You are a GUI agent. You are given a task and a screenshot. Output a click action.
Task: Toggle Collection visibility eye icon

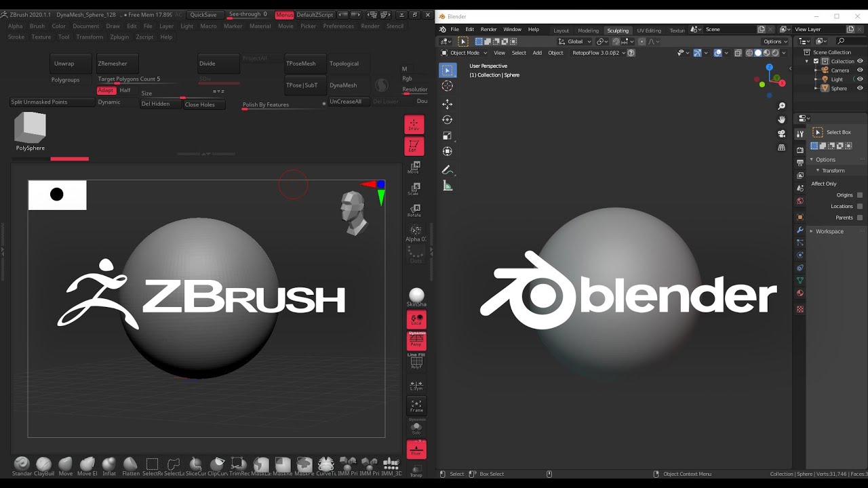[x=861, y=61]
